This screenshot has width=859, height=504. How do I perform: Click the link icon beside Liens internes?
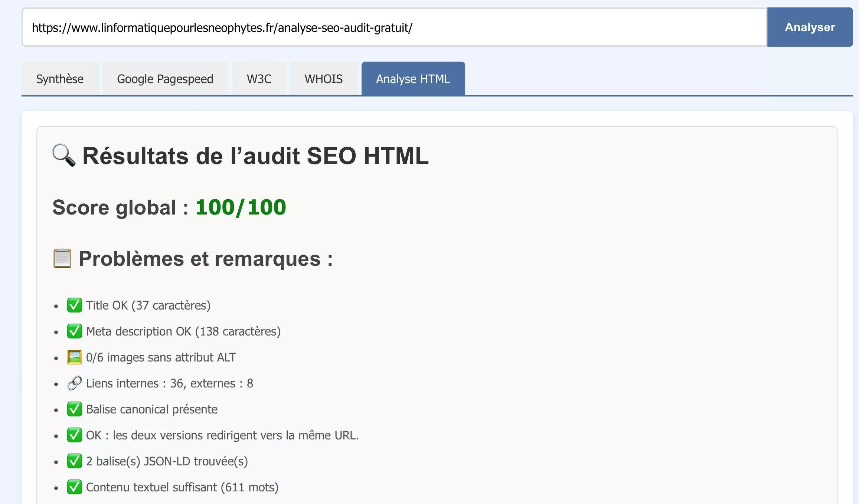(75, 383)
